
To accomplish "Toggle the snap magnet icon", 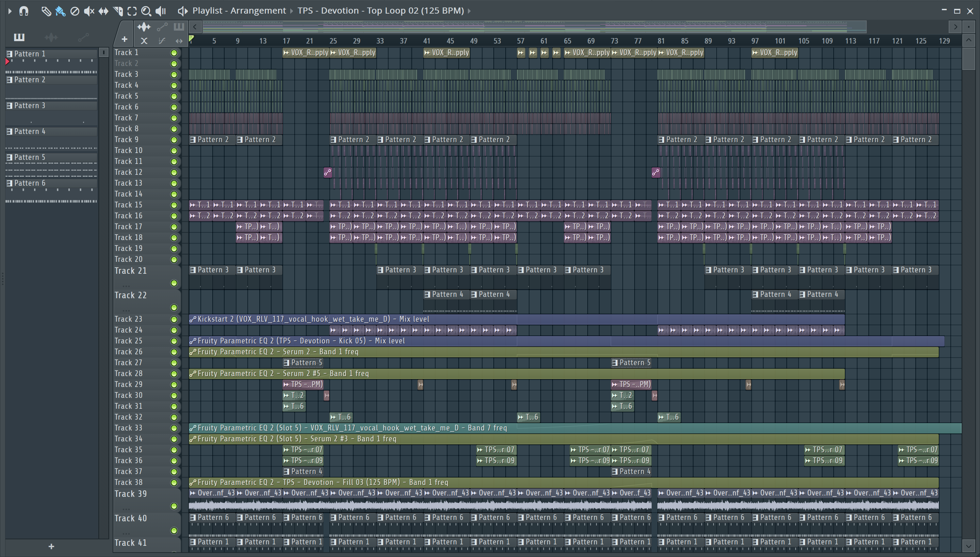I will [x=24, y=11].
